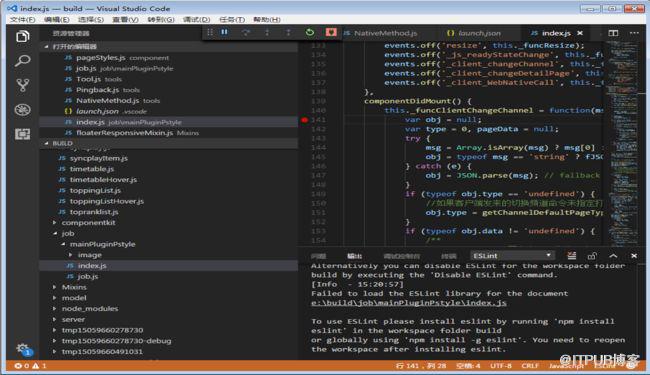The height and width of the screenshot is (375, 650).
Task: Open the 文件(F) menu
Action: [x=22, y=19]
